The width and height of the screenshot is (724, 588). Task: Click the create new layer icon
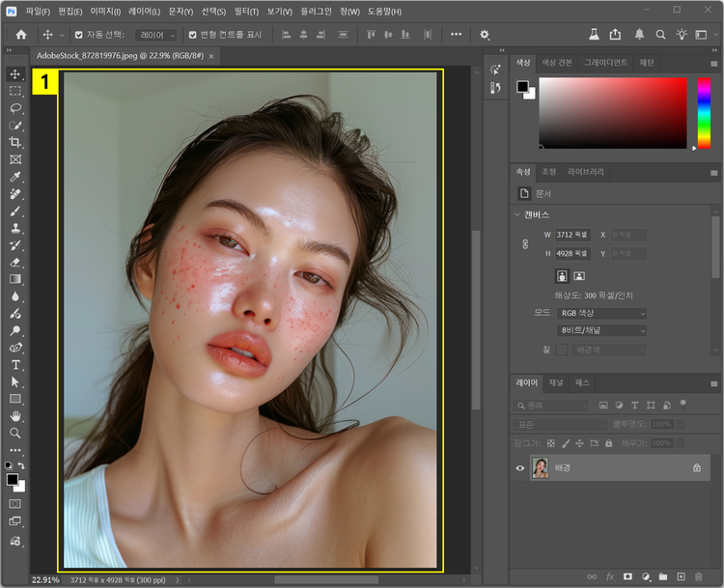[681, 576]
